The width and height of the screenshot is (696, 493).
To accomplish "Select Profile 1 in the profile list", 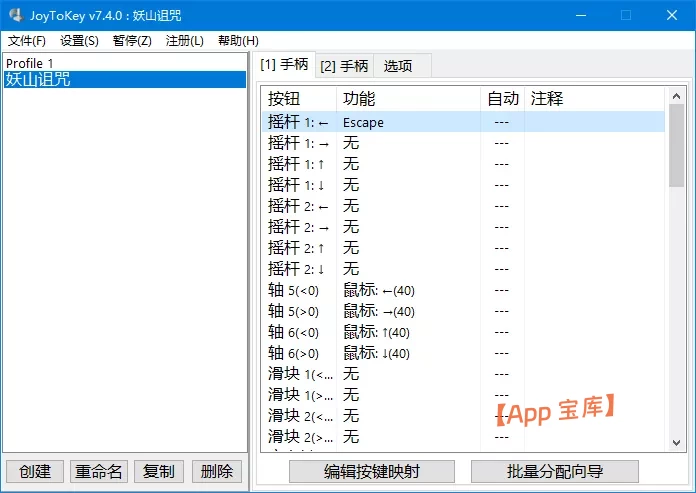I will point(125,63).
